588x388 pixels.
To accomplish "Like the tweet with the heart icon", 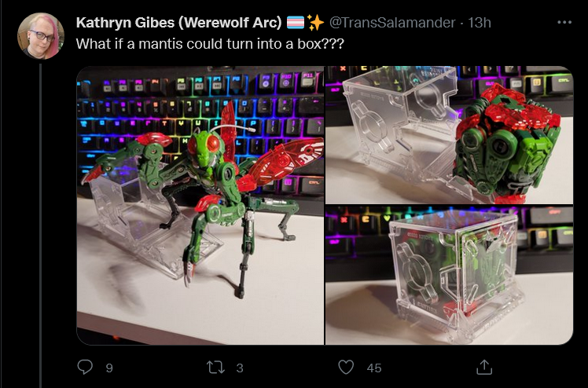I will coord(346,367).
